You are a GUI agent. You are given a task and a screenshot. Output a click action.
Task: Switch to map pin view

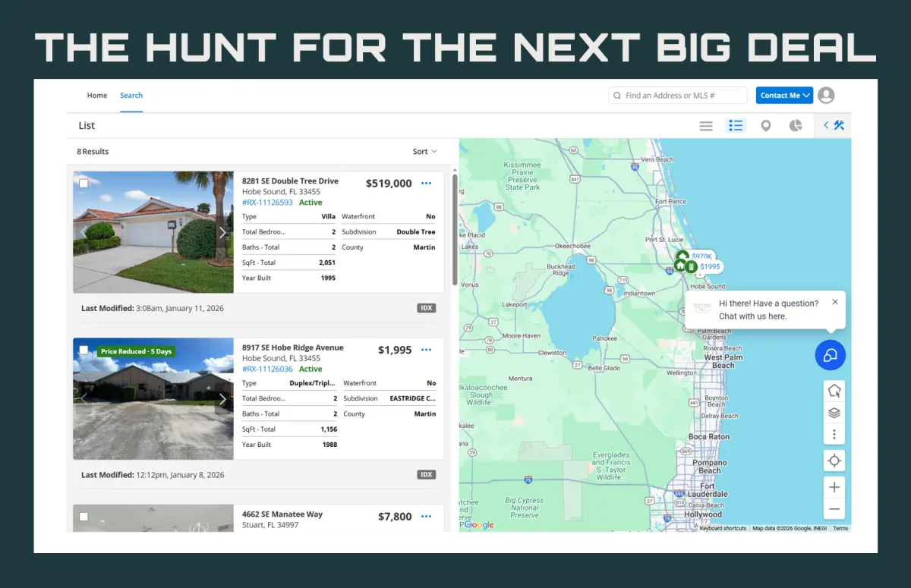pos(766,126)
